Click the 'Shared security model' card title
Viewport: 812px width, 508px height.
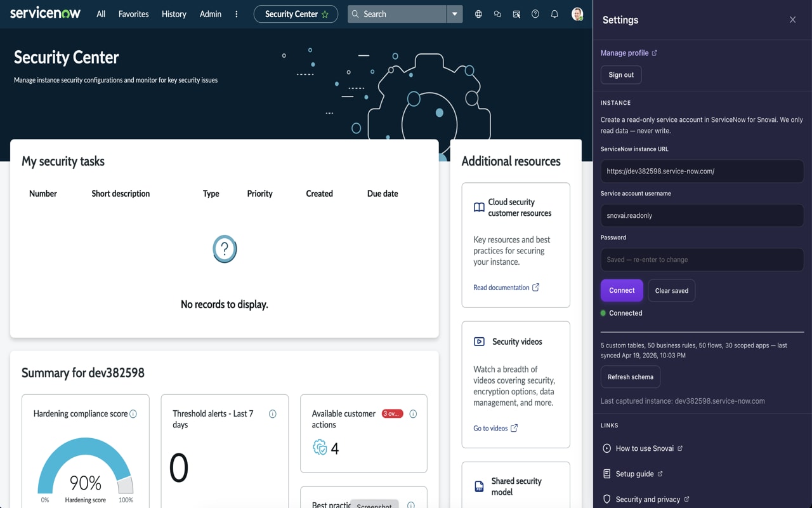(x=516, y=486)
